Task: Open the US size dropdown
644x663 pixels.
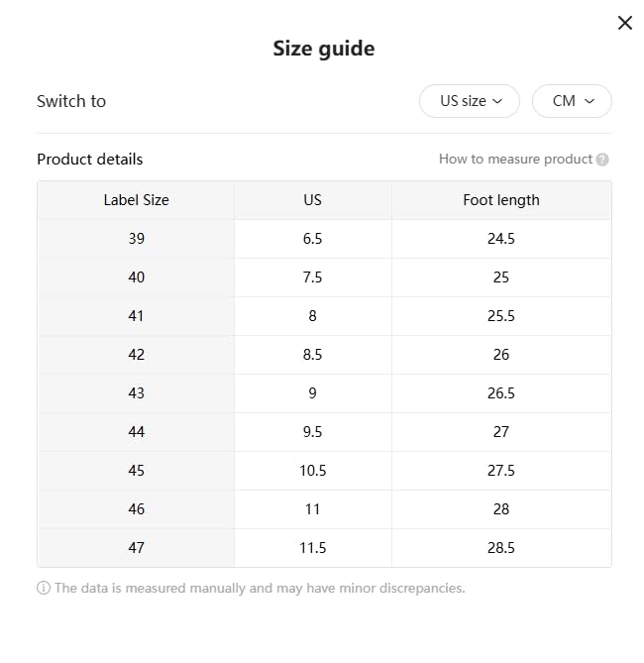Action: 469,101
